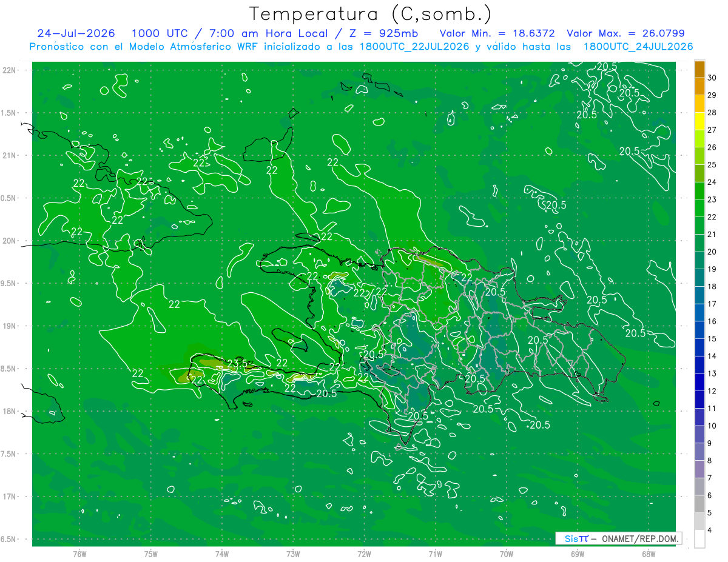
Task: Click the dark blue colorbar swatch between 11 and 12
Action: click(x=700, y=400)
